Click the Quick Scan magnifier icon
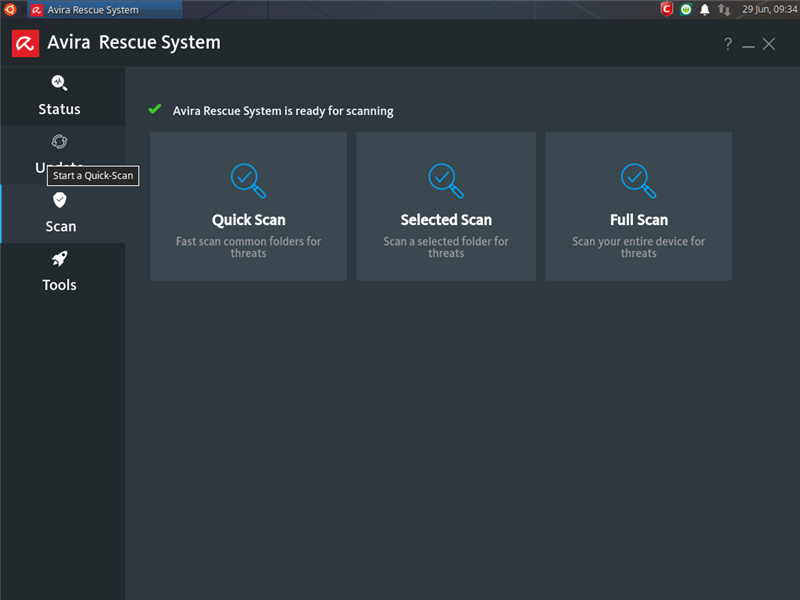This screenshot has height=600, width=800. 248,181
